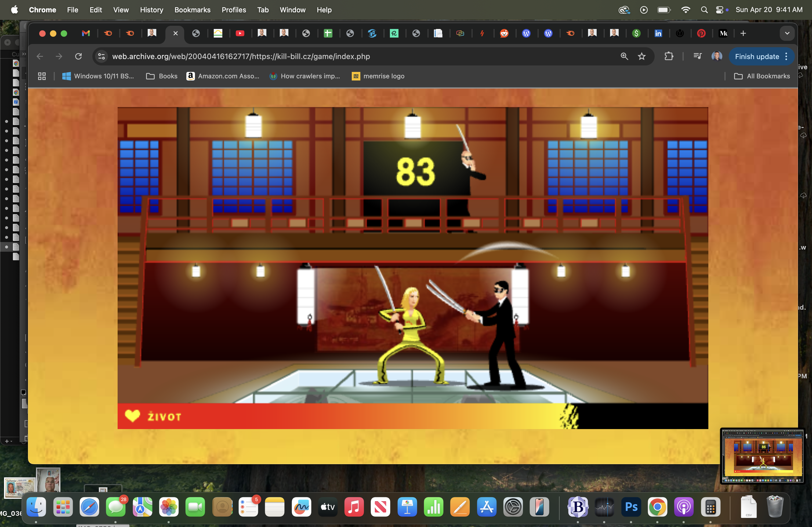This screenshot has height=527, width=812.
Task: Switch to the Gmail tab
Action: click(86, 33)
